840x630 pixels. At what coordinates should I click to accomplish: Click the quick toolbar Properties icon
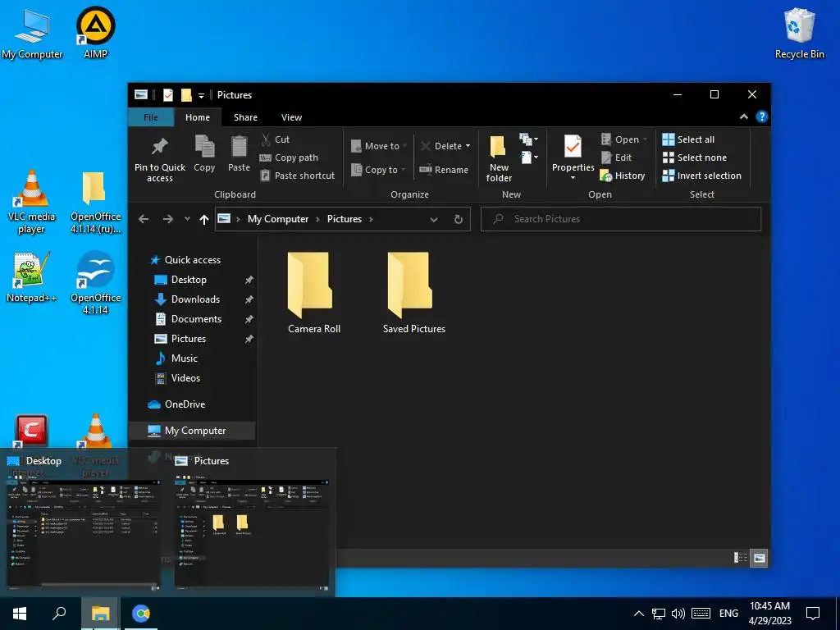tap(168, 95)
